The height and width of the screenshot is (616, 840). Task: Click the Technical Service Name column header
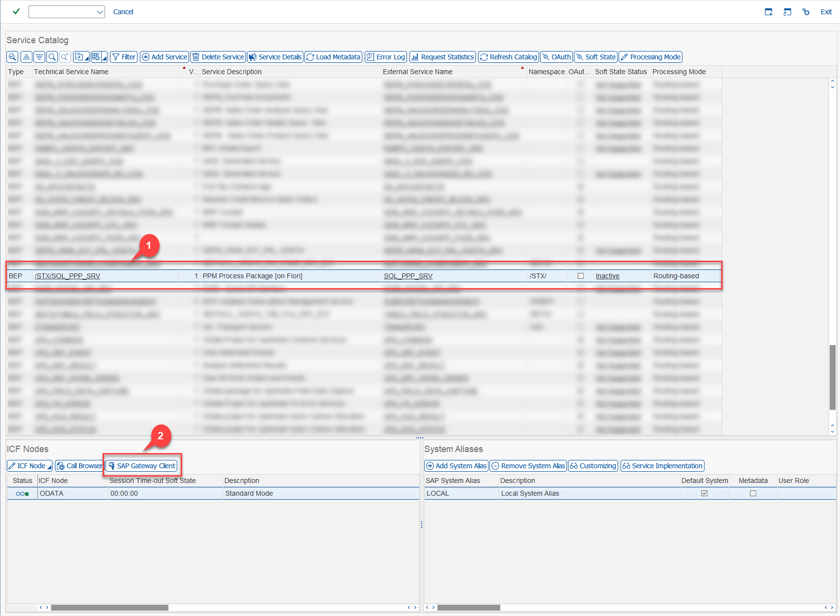[71, 72]
